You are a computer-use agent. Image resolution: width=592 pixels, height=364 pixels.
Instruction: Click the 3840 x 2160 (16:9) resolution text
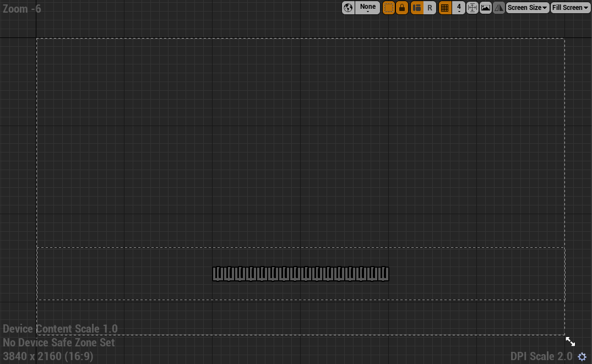click(x=48, y=356)
